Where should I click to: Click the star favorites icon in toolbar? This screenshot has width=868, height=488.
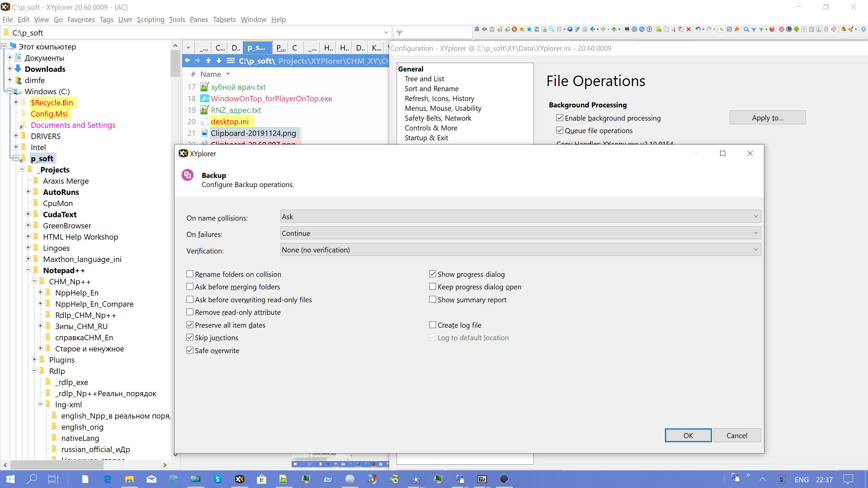tap(524, 30)
